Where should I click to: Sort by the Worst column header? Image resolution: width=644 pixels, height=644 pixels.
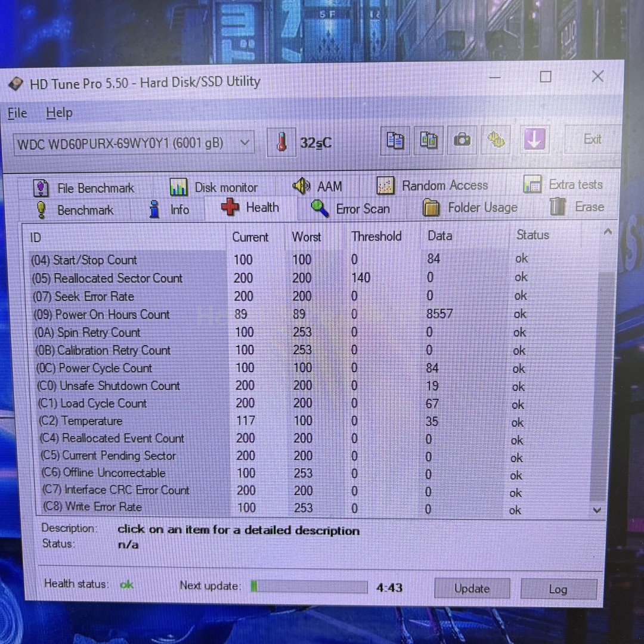point(315,237)
